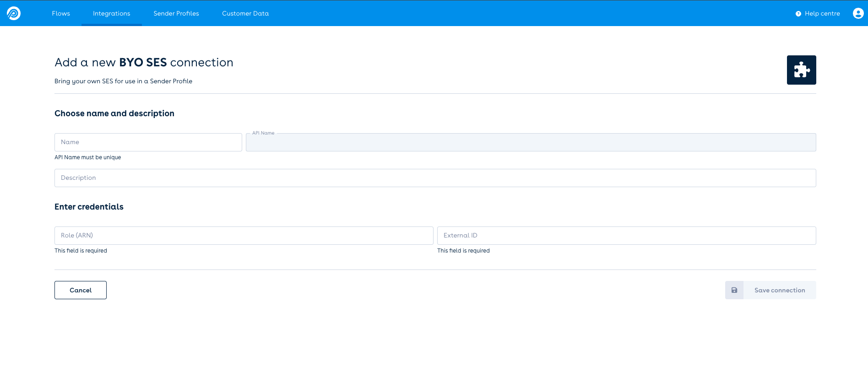The height and width of the screenshot is (388, 868).
Task: Click the 'Add a new BYO SES connection' heading
Action: pyautogui.click(x=144, y=62)
